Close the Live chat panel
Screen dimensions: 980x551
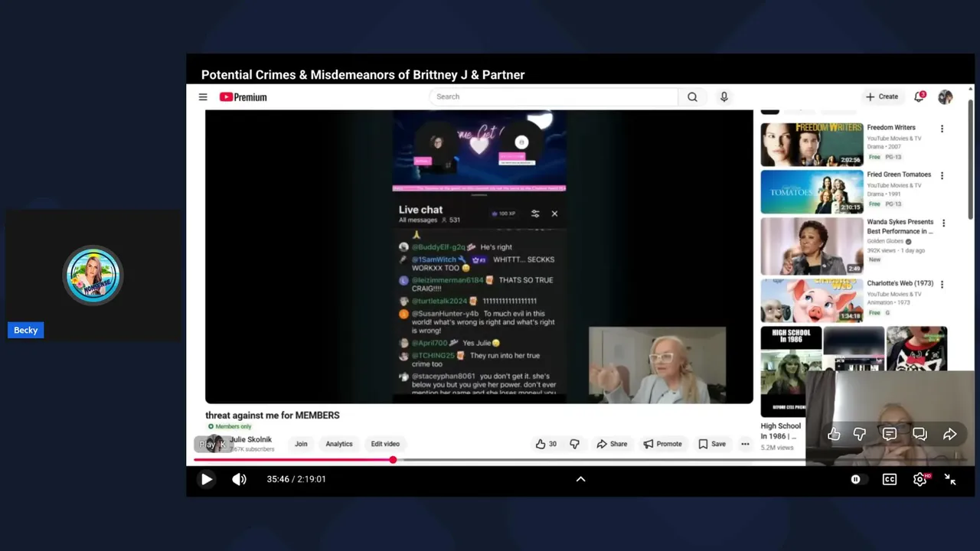coord(554,214)
